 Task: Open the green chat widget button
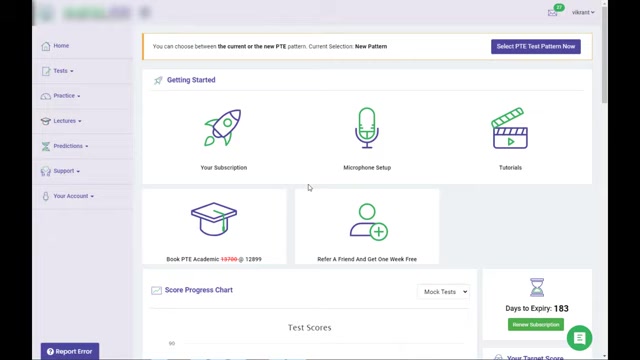tap(579, 338)
